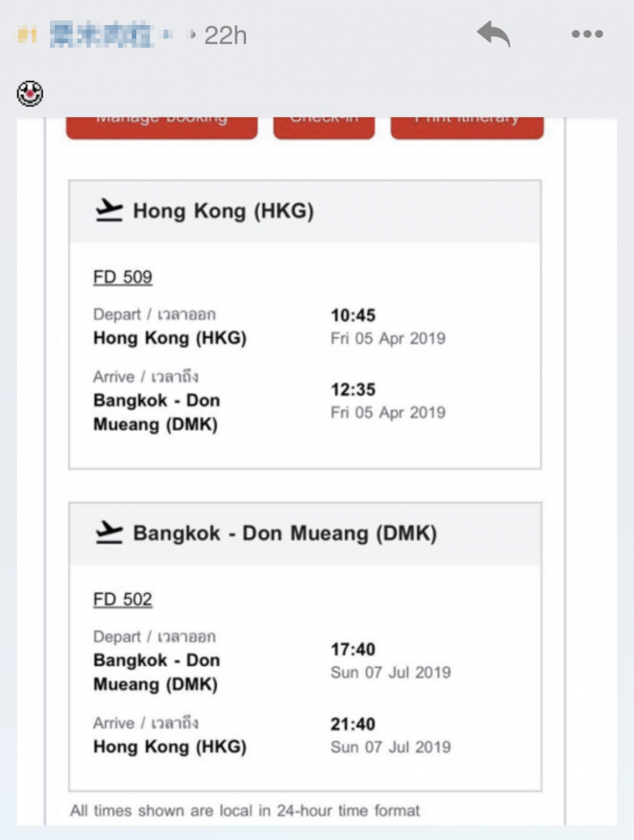634x840 pixels.
Task: Open the FD 509 flight link
Action: (122, 278)
